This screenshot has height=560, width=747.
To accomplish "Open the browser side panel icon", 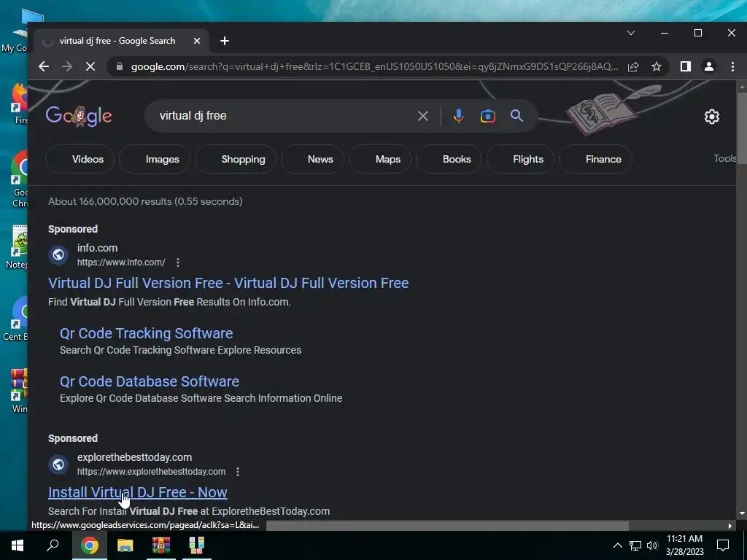I will click(x=685, y=66).
